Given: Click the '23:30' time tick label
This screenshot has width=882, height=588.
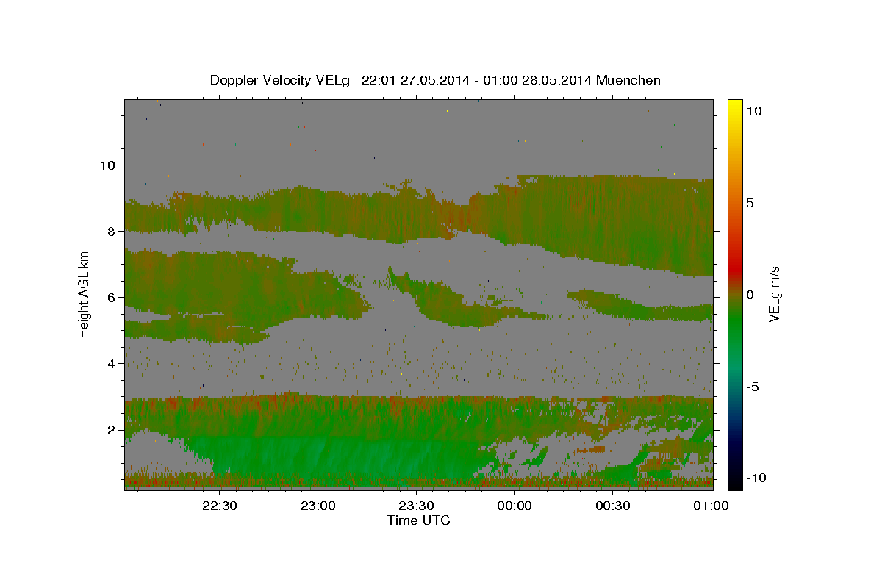Looking at the screenshot, I should [416, 506].
